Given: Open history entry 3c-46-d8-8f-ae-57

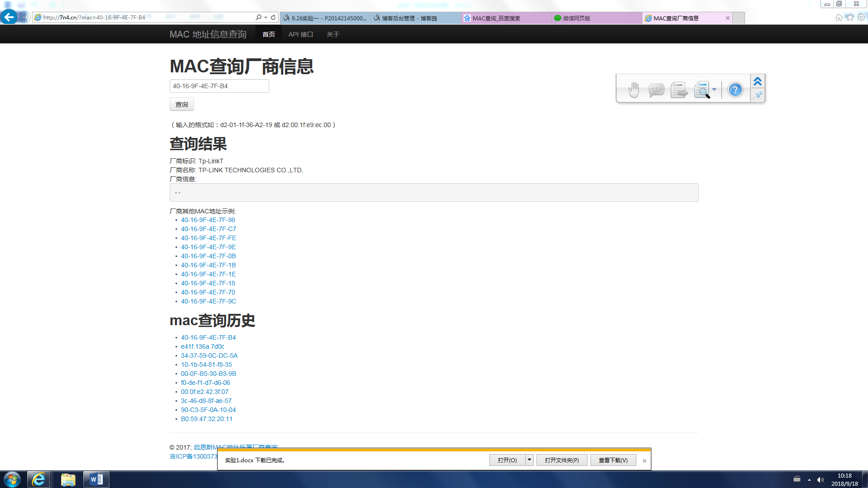Looking at the screenshot, I should (x=206, y=401).
